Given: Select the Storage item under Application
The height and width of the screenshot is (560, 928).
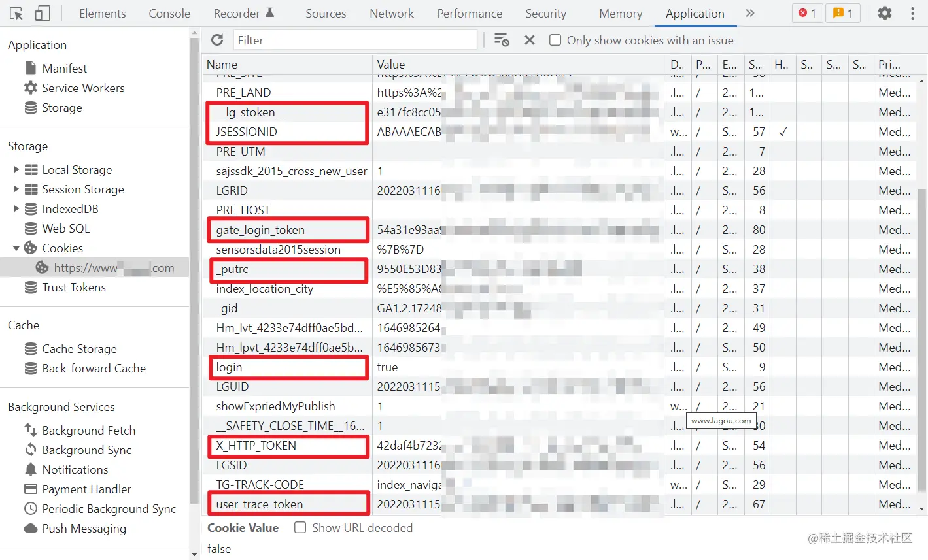Looking at the screenshot, I should coord(61,107).
